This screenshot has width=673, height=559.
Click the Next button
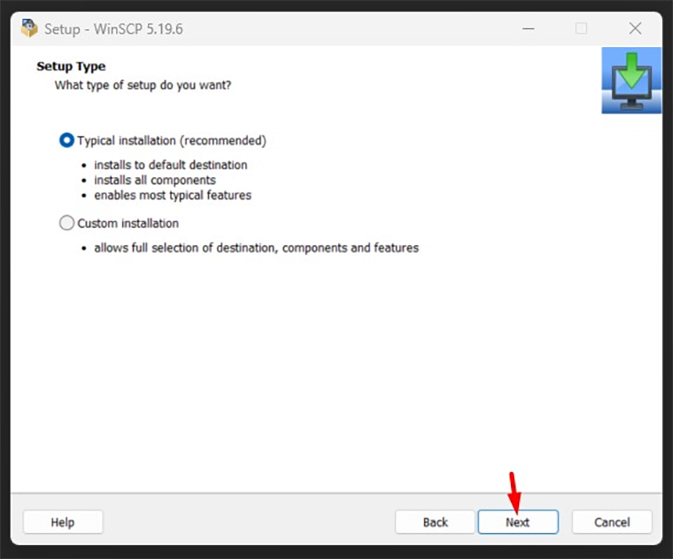coord(518,522)
